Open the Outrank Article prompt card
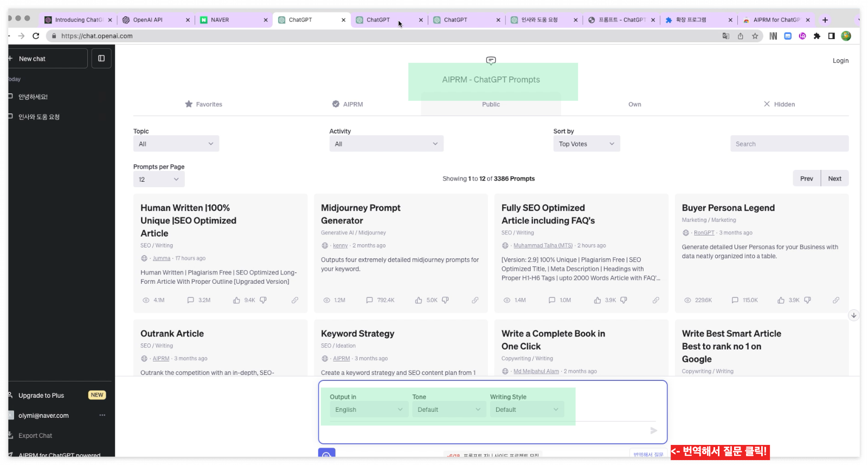The width and height of the screenshot is (868, 465). [x=220, y=347]
